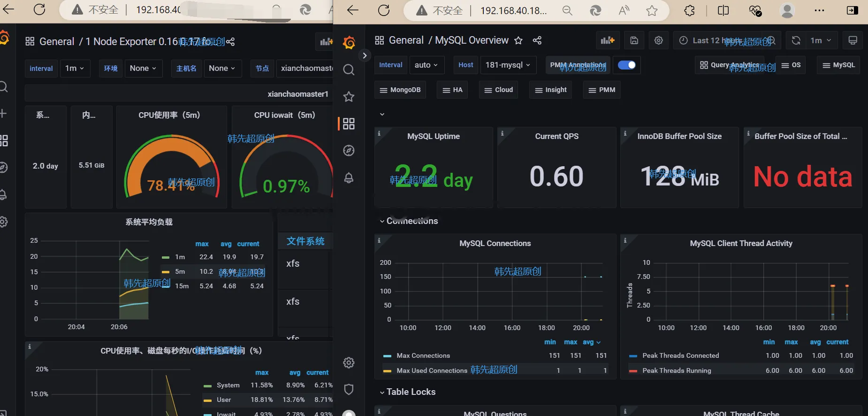Open the Configuration gear in the MySQL window sidebar
The width and height of the screenshot is (868, 416).
[349, 362]
